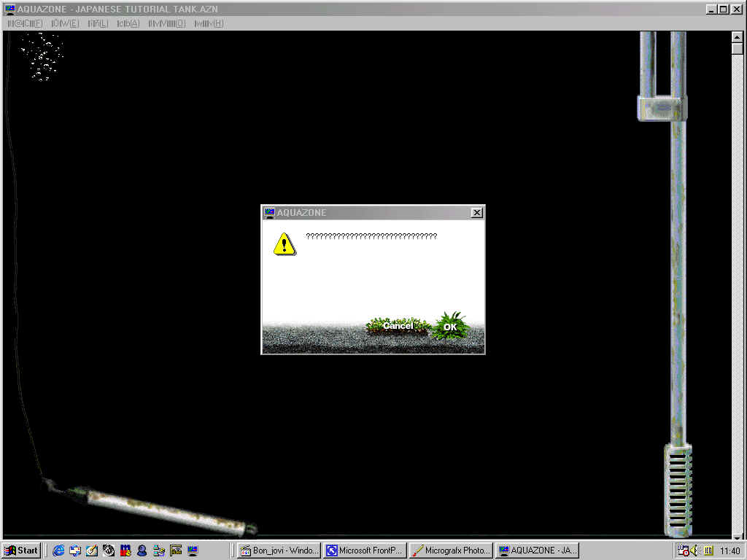Open the garbled menu ending in (A)

click(x=128, y=23)
